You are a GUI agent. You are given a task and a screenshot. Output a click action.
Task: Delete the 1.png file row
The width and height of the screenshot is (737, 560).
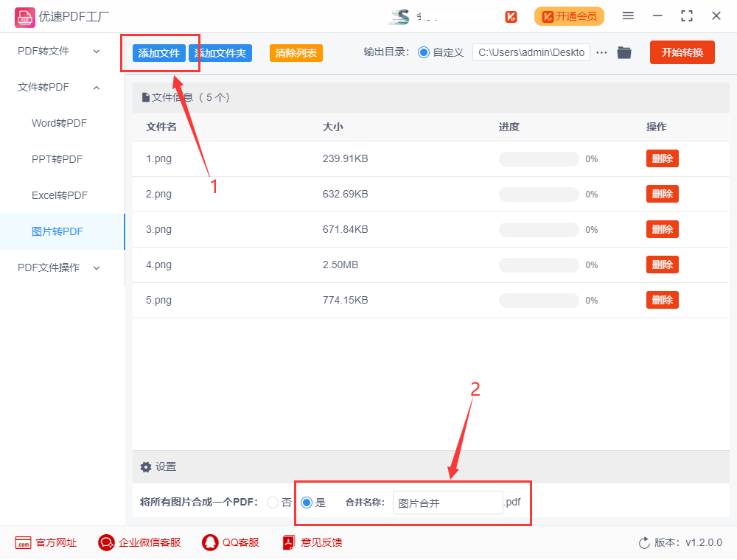click(663, 159)
